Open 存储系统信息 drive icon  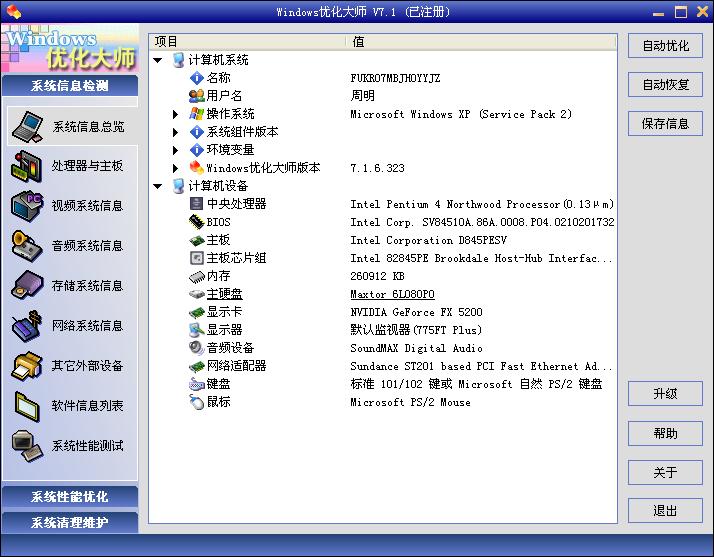tap(27, 286)
